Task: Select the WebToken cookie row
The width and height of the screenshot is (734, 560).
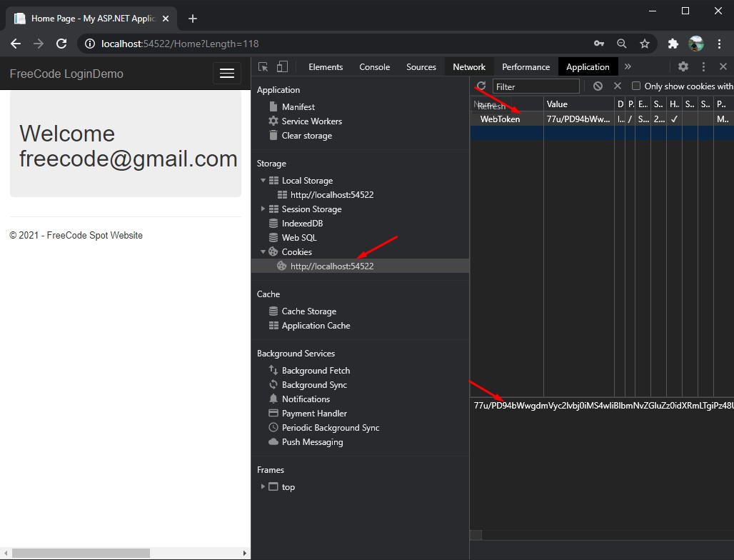Action: (x=500, y=119)
